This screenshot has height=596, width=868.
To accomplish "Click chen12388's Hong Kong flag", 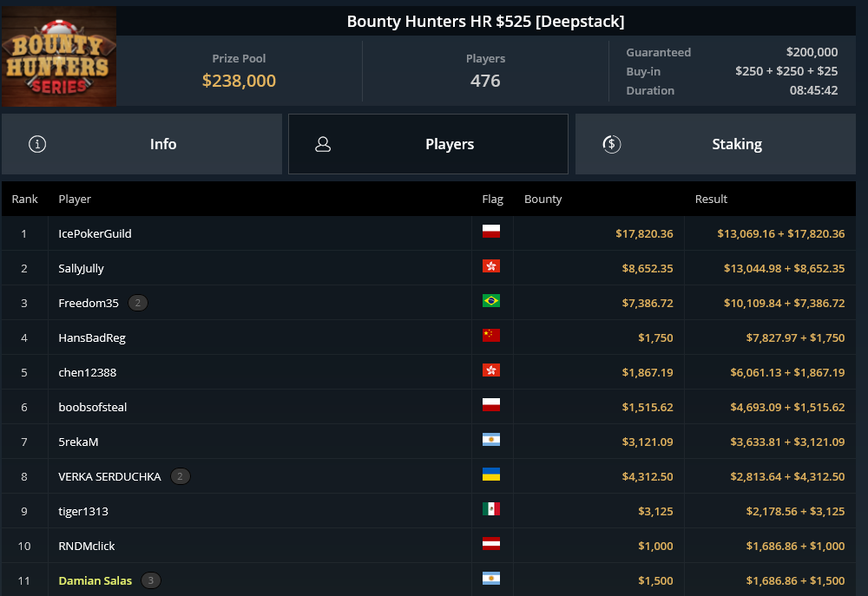I will 491,370.
